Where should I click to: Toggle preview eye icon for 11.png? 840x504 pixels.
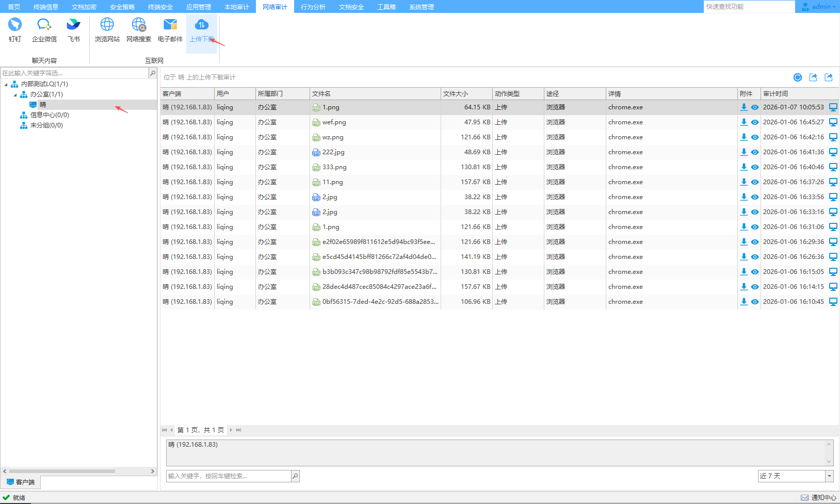pyautogui.click(x=754, y=182)
